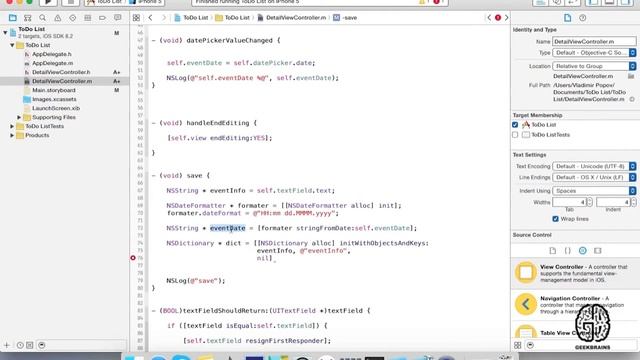Open Main.storyboard file

(54, 90)
